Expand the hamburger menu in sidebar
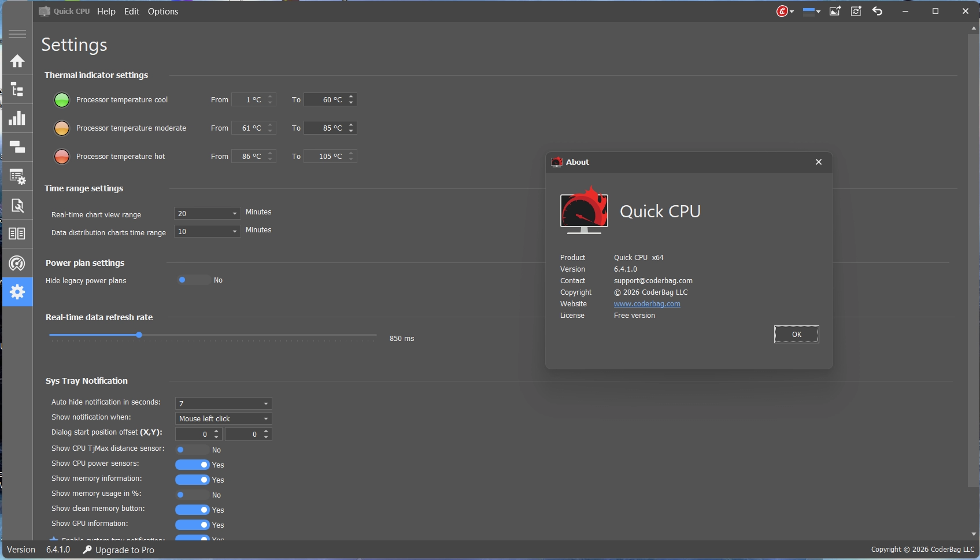 (17, 34)
